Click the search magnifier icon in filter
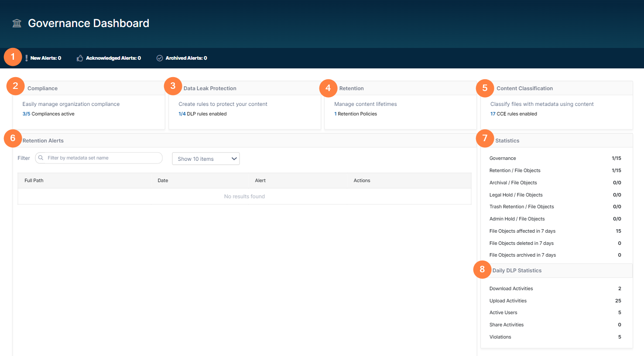The width and height of the screenshot is (644, 356). [x=41, y=158]
